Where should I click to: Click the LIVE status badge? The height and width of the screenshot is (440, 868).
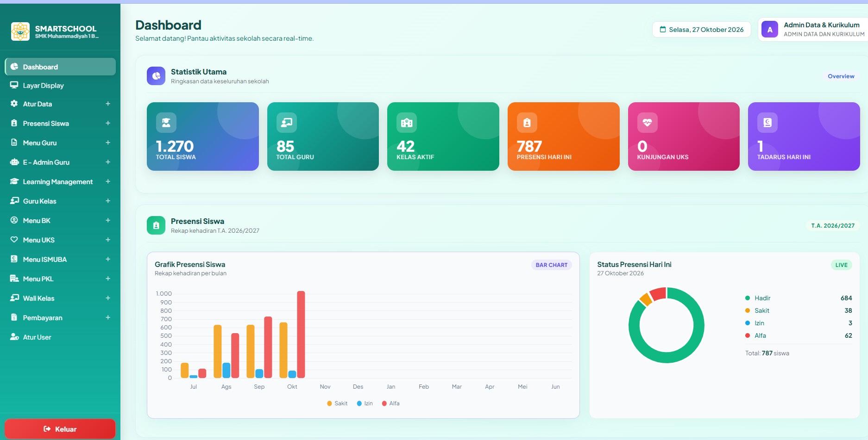(x=842, y=265)
